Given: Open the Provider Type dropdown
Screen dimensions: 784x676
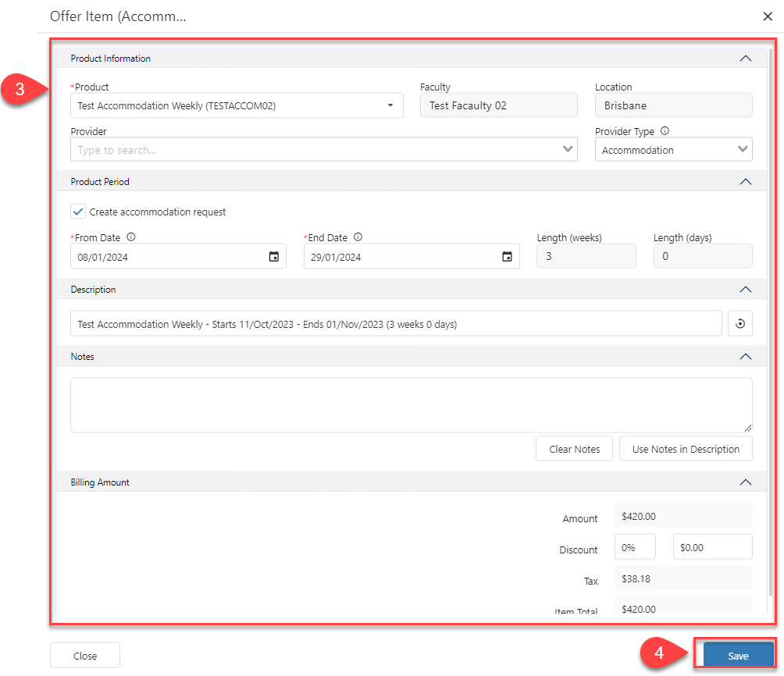Looking at the screenshot, I should click(x=673, y=150).
